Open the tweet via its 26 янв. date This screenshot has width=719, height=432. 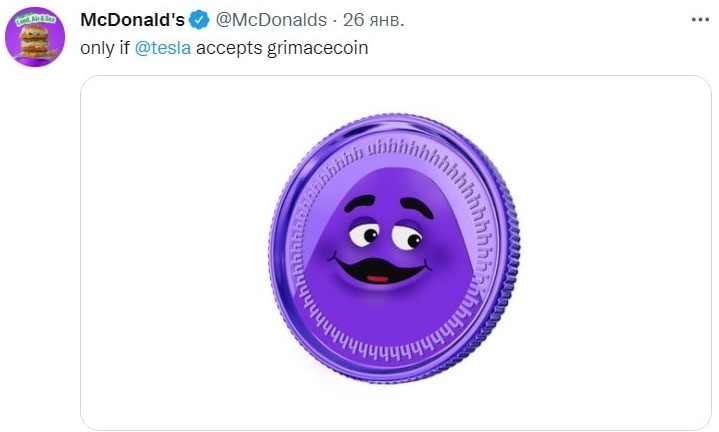tap(373, 20)
